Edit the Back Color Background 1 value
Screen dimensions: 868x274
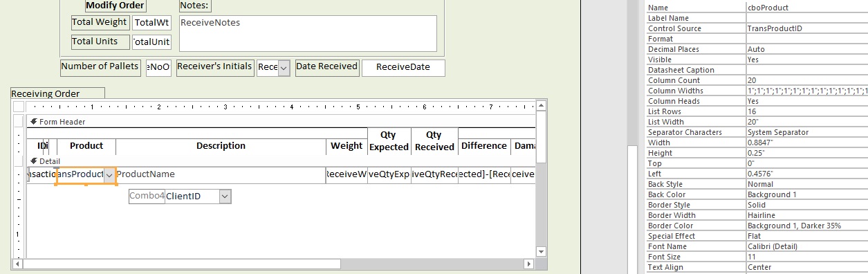click(807, 194)
